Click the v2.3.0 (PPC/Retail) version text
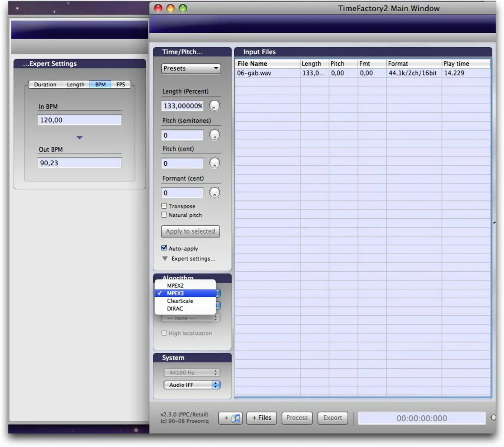This screenshot has width=504, height=447. tap(184, 414)
